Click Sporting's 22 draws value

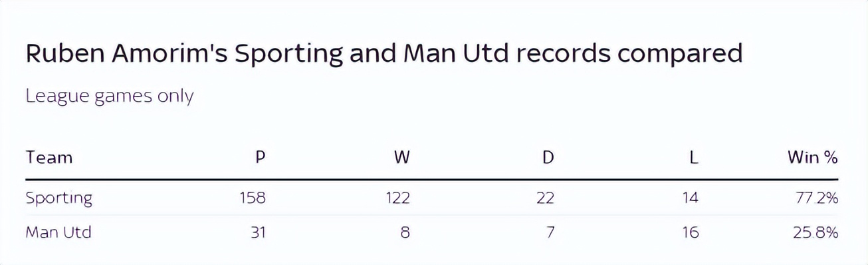tap(545, 198)
